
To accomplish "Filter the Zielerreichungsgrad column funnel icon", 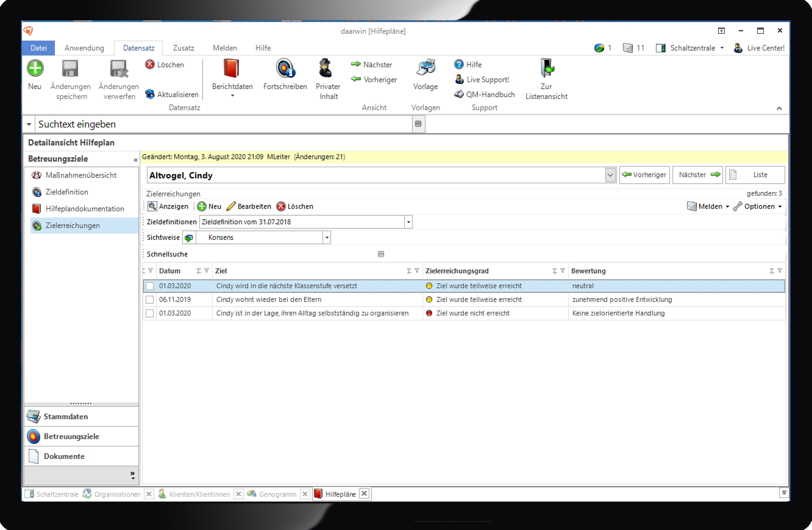I will tap(563, 271).
